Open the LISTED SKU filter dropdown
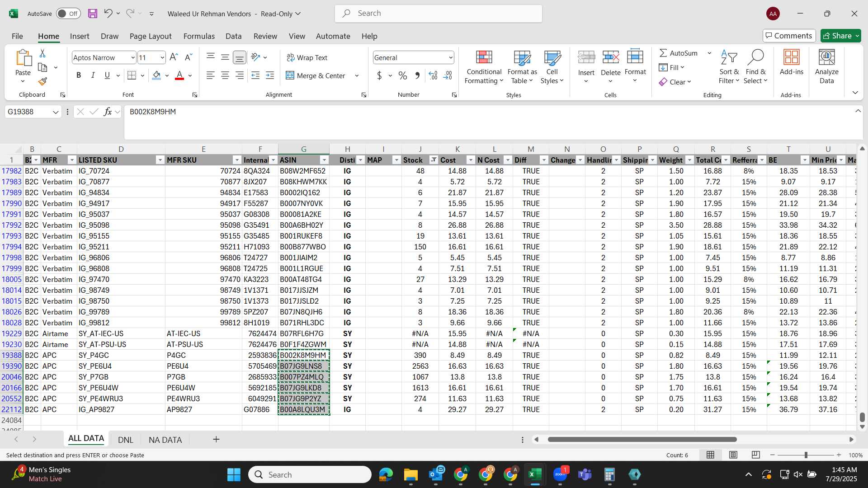 click(160, 160)
